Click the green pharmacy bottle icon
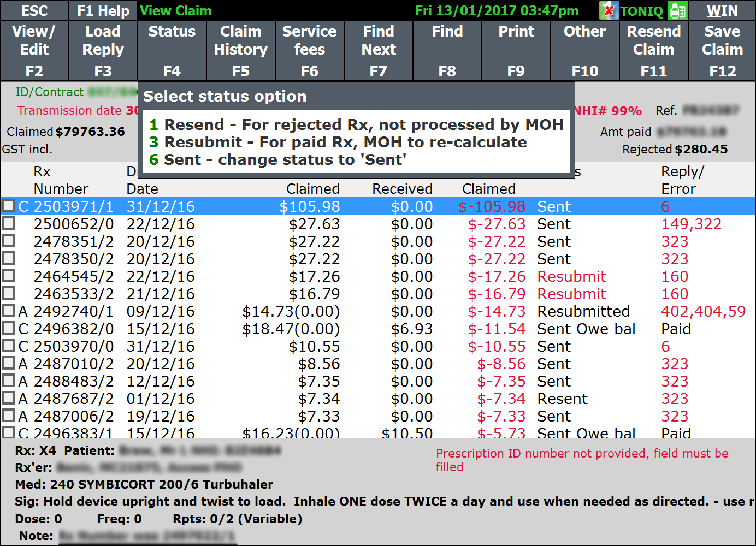The image size is (756, 546). [678, 10]
